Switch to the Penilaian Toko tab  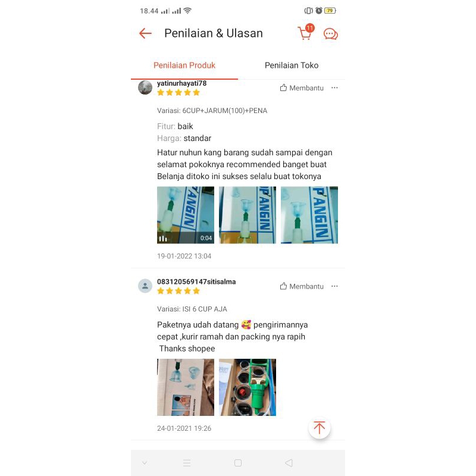(x=292, y=65)
